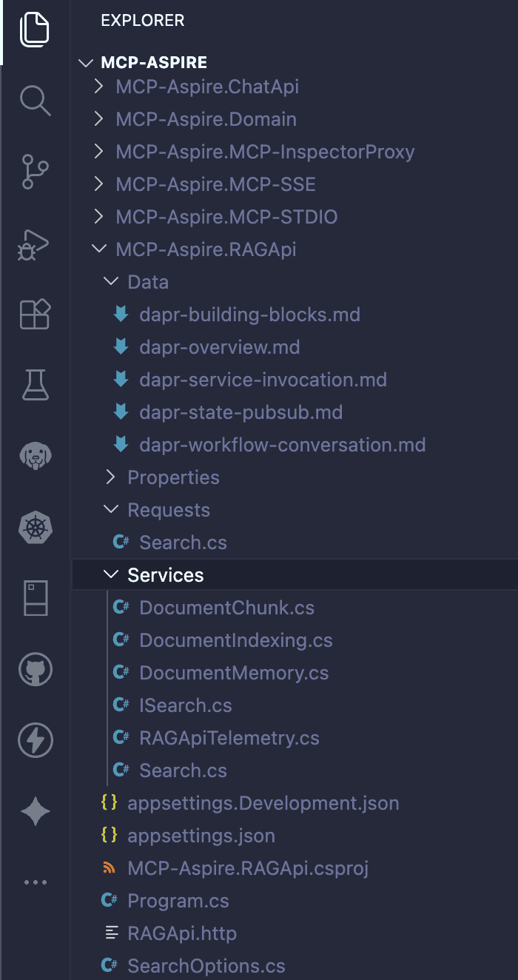Viewport: 518px width, 980px height.
Task: Open dapr-service-invocation.md file
Action: click(263, 380)
